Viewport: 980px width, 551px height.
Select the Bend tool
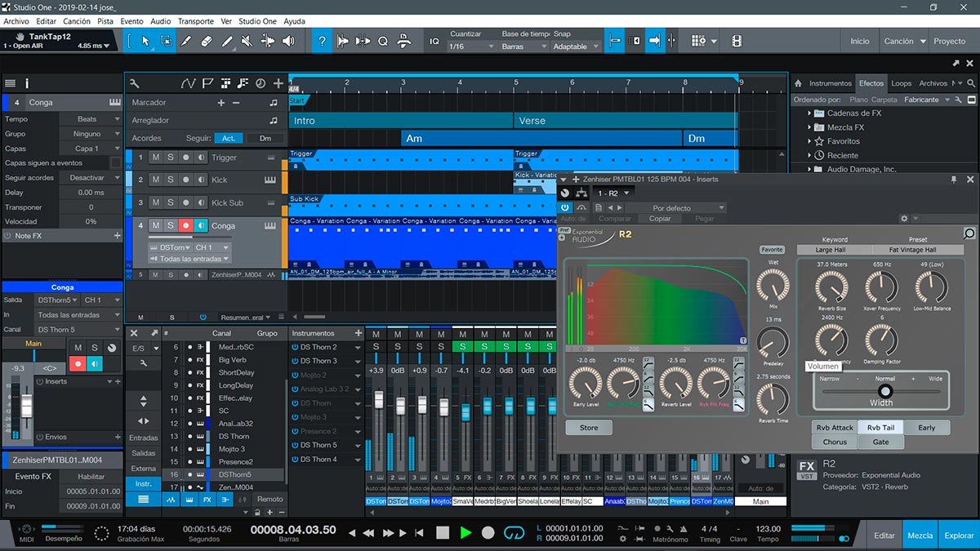point(268,41)
